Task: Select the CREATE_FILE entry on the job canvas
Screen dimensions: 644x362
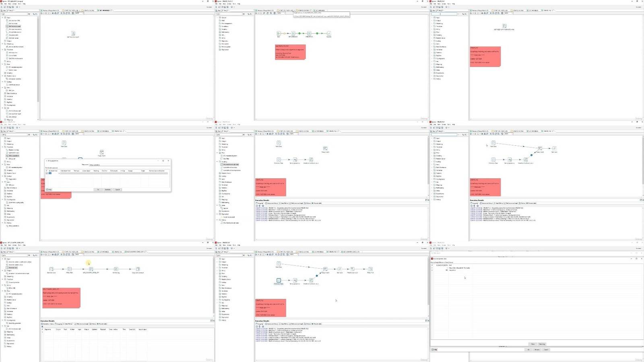Action: 309,33
